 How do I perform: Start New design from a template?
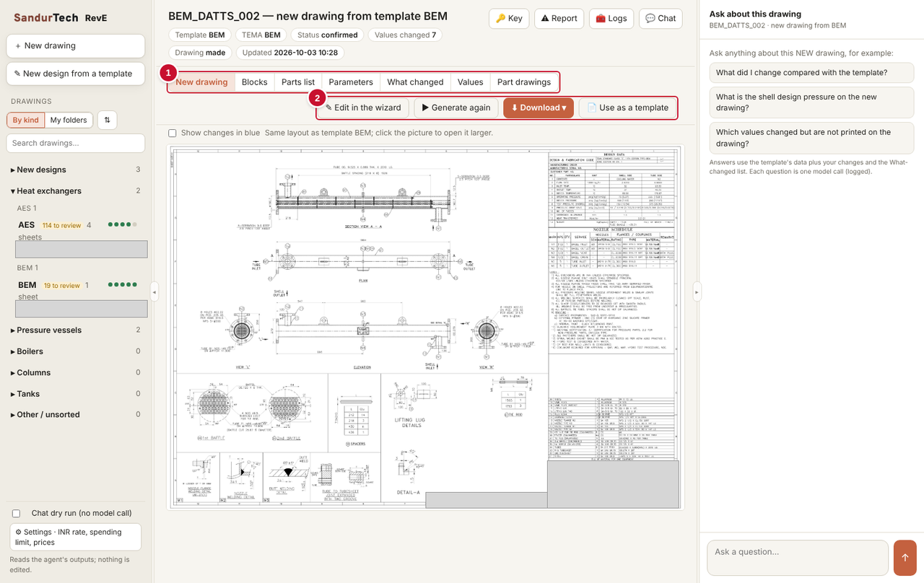coord(76,74)
